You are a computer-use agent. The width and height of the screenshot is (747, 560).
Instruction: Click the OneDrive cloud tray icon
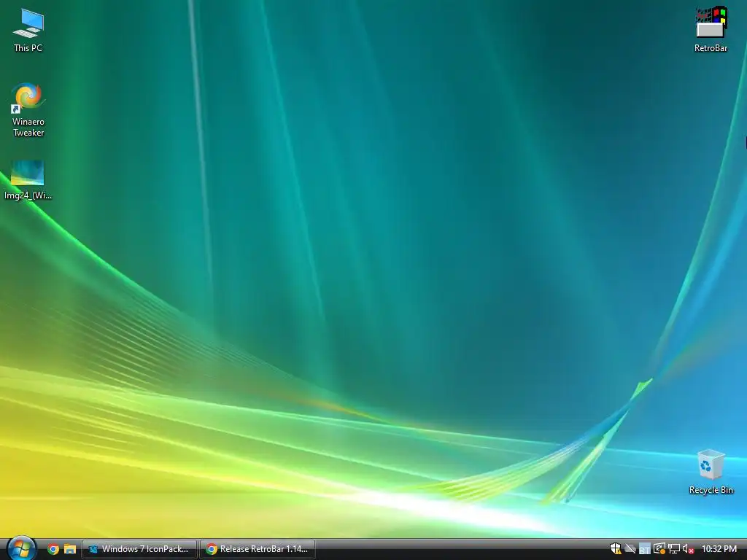[x=630, y=549]
